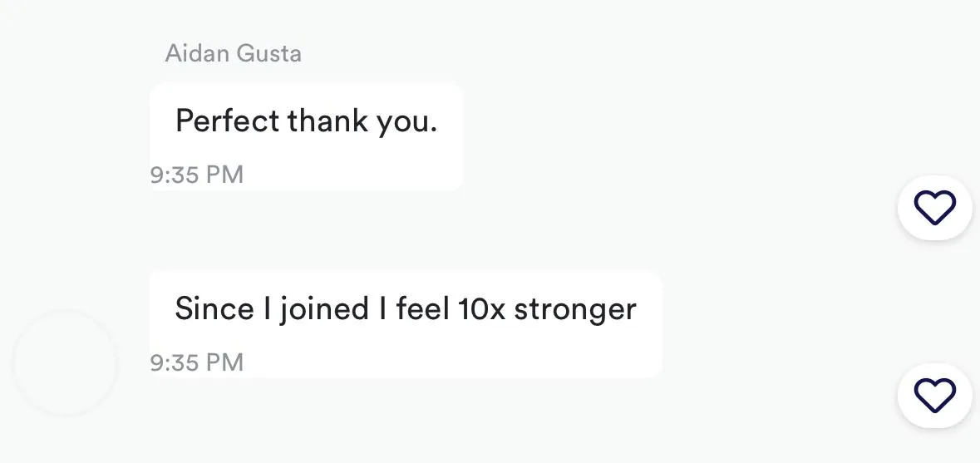The image size is (980, 463).
Task: Click the word "Perfect" in first message
Action: pos(228,121)
